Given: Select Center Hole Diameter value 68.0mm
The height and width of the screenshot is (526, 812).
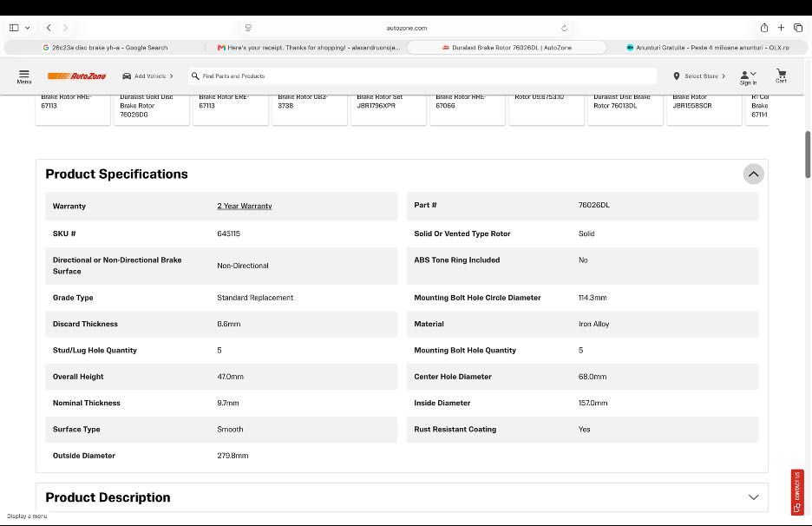Looking at the screenshot, I should pyautogui.click(x=593, y=377).
